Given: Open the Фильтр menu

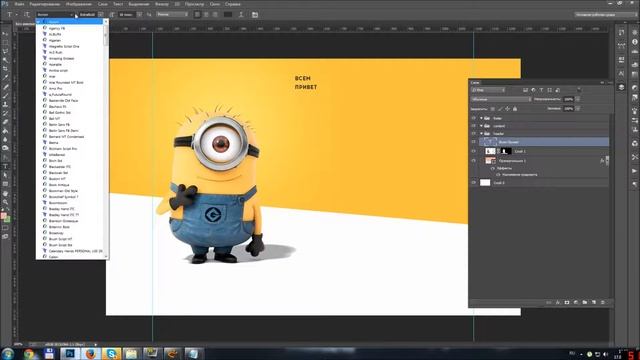Looking at the screenshot, I should 162,4.
